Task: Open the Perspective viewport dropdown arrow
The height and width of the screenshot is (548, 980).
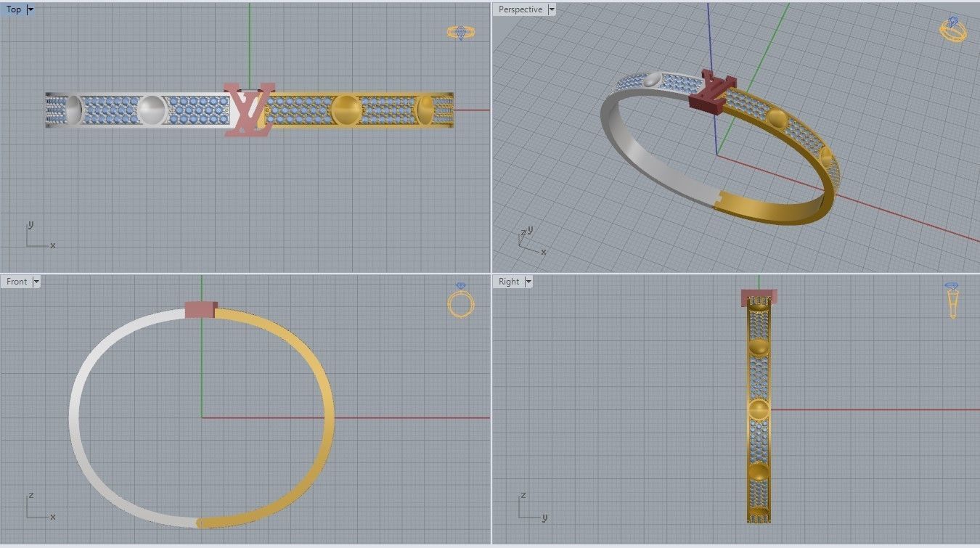Action: [x=552, y=9]
